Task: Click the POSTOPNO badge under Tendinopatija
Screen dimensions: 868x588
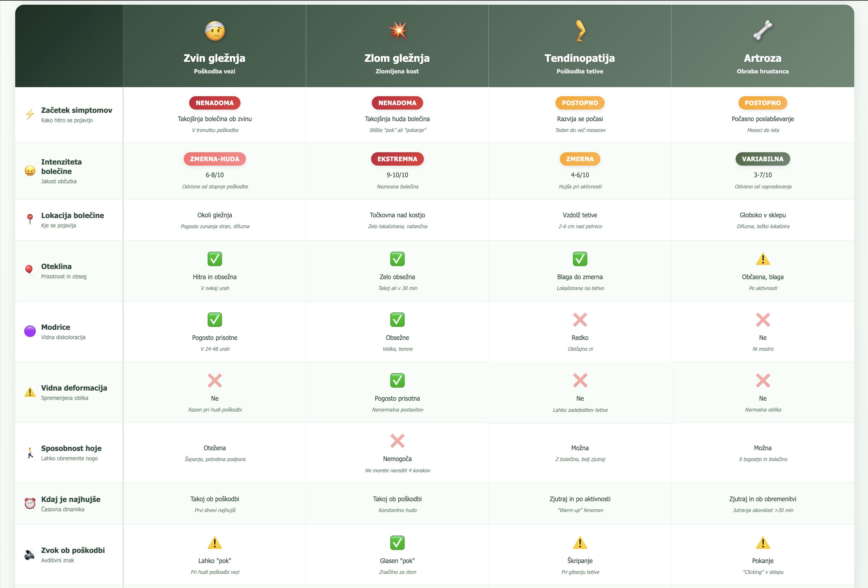Action: point(580,103)
